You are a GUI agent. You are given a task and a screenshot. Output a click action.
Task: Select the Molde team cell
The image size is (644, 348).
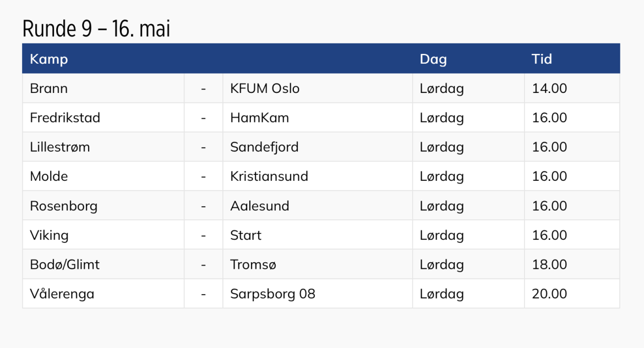[x=49, y=176]
